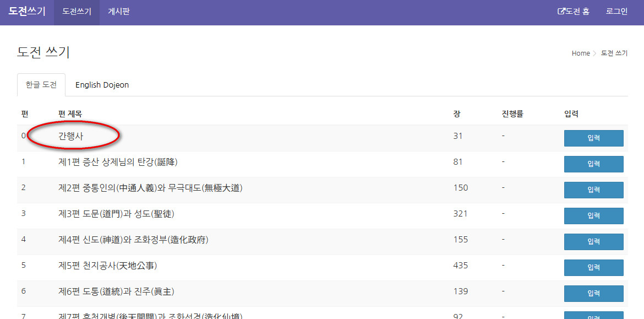
Task: Open the 도전쓰기 navigation menu item
Action: pyautogui.click(x=77, y=12)
